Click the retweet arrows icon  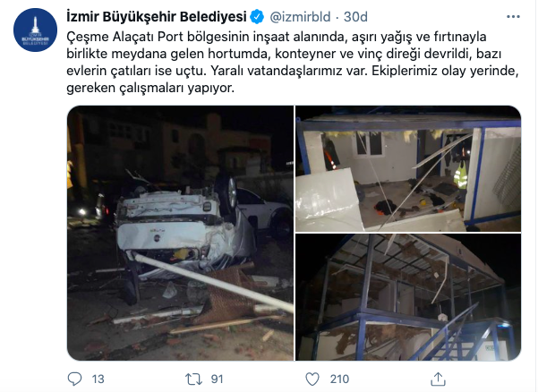click(x=194, y=379)
